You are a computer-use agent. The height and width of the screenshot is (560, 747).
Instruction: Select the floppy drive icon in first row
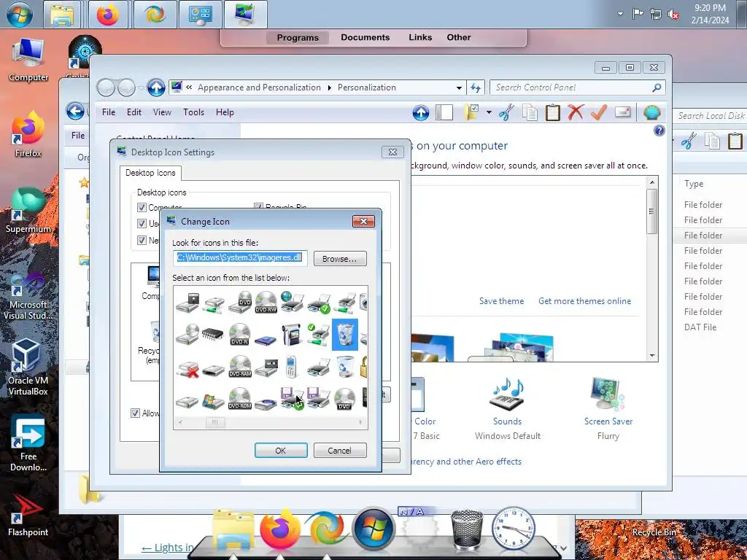click(187, 303)
